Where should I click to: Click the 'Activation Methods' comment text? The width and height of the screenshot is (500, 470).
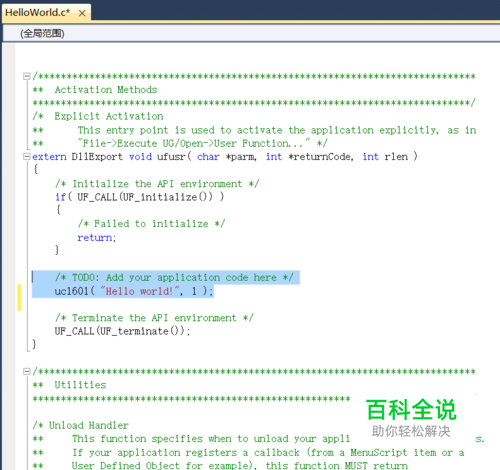click(106, 90)
